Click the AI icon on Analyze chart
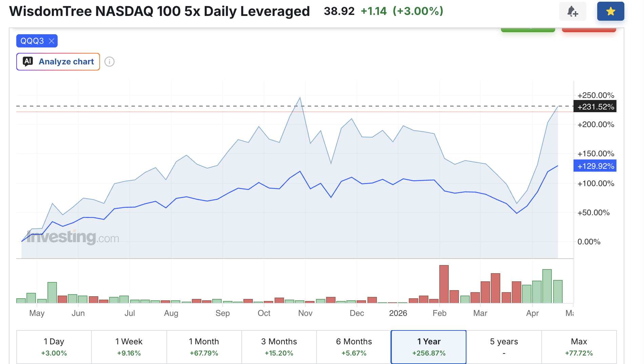Screen dimensions: 644x364 (28, 61)
